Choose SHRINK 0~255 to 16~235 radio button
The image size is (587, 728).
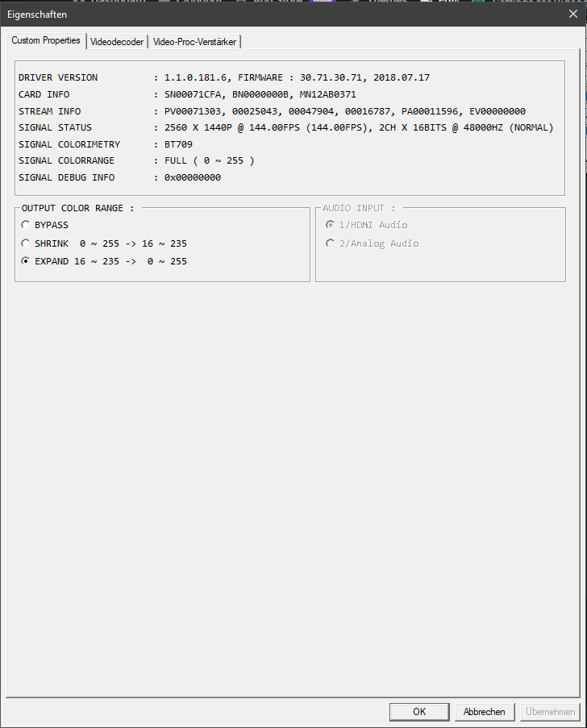point(26,243)
